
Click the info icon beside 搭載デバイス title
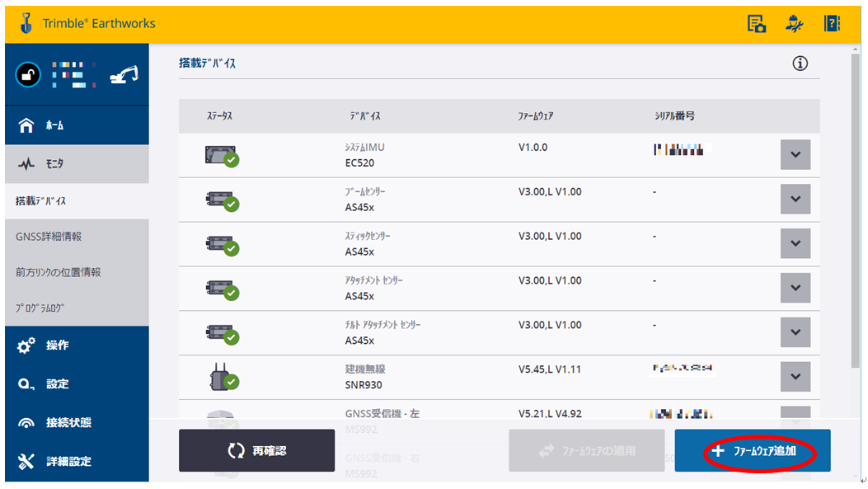(x=800, y=63)
